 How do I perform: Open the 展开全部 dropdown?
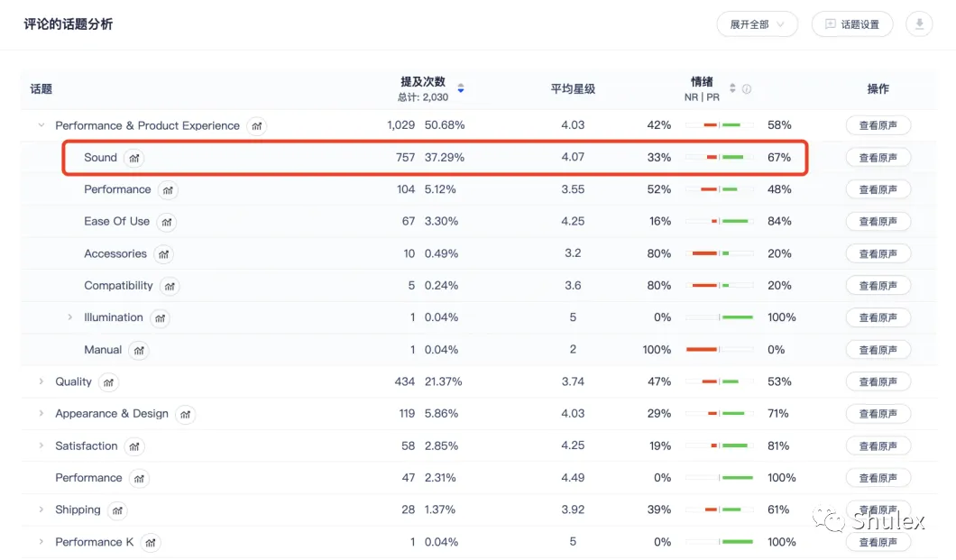point(757,24)
